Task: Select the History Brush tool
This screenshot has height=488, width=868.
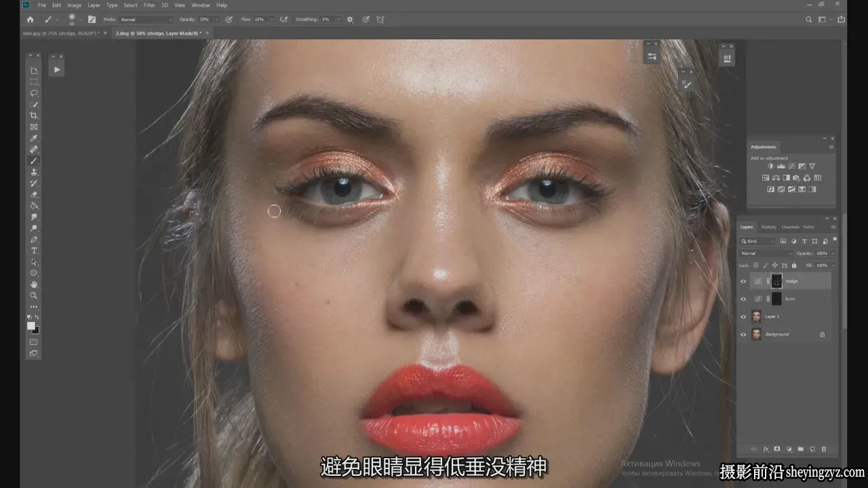Action: coord(34,183)
